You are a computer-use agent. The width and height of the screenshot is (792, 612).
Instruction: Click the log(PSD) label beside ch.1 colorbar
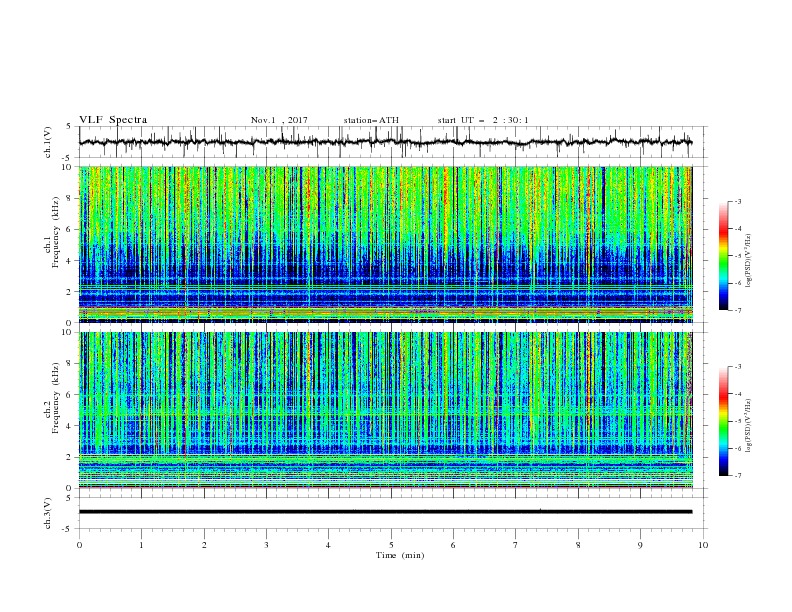point(749,261)
